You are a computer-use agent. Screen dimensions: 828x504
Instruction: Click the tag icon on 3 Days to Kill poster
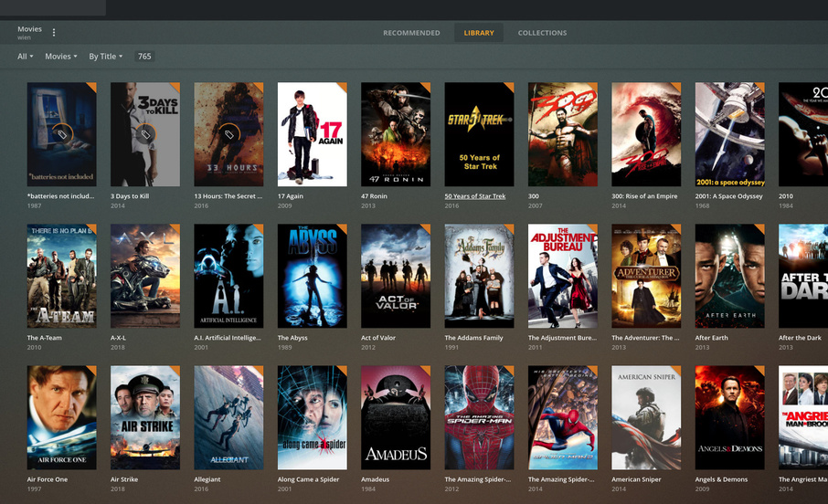(145, 134)
